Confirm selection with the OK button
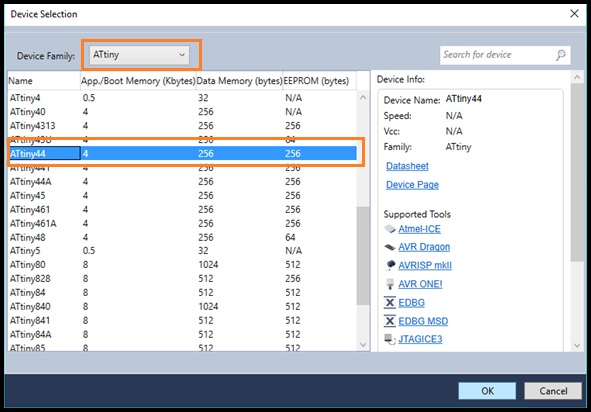The image size is (591, 412). (487, 391)
